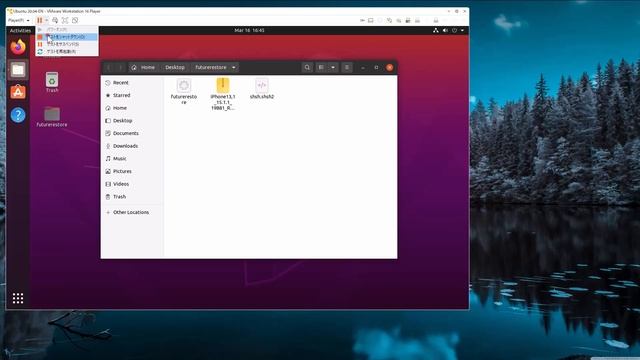Click Home in the Files path bar
The image size is (640, 360).
coord(143,67)
